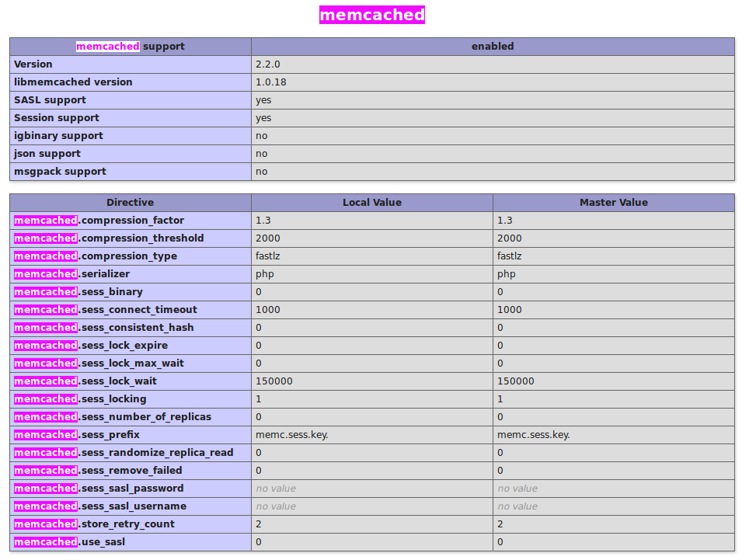Image resolution: width=756 pixels, height=560 pixels.
Task: Select master value php for serializer
Action: 507,273
